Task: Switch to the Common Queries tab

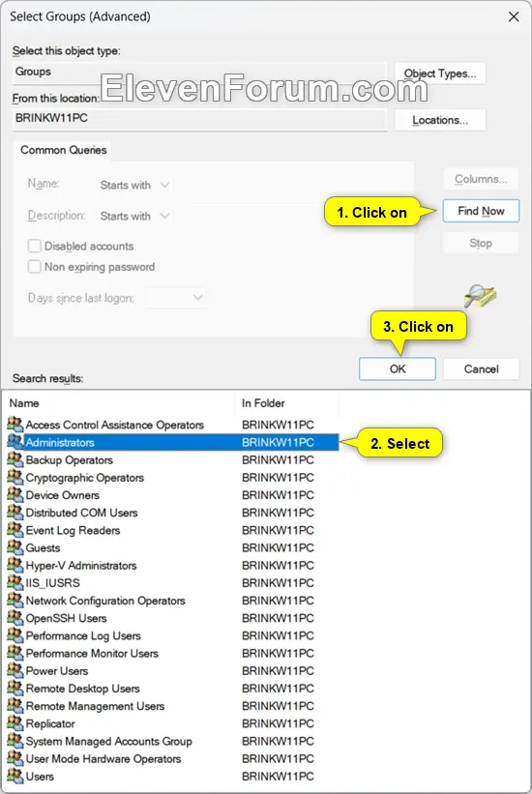Action: pyautogui.click(x=63, y=150)
